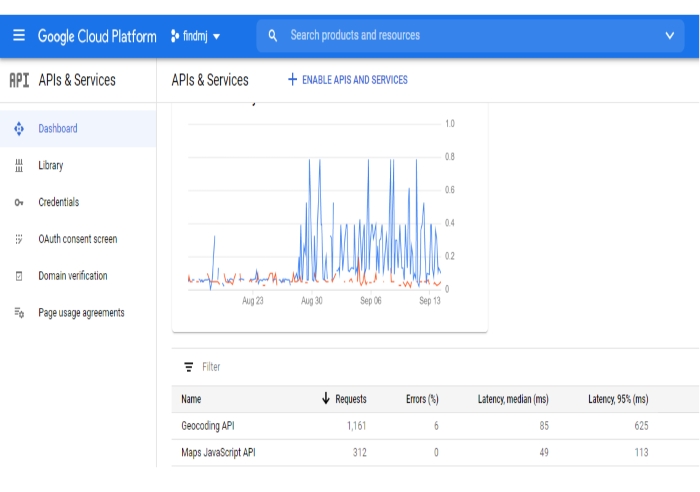Click the Aug 30 label on chart axis
Image resolution: width=700 pixels, height=492 pixels.
coord(312,301)
